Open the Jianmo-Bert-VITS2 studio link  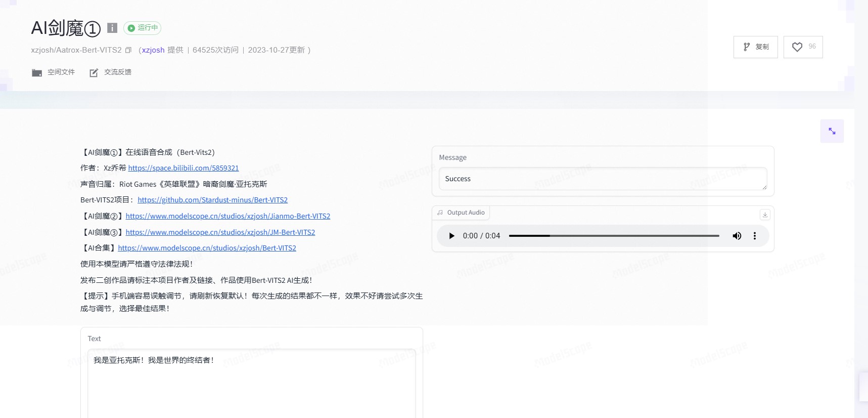click(227, 216)
